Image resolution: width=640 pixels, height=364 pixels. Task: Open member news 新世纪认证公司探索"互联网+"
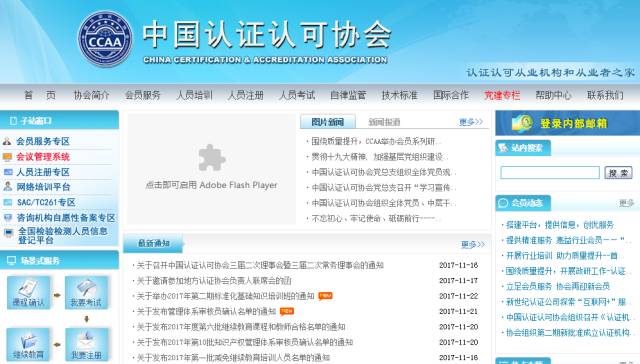pyautogui.click(x=566, y=302)
